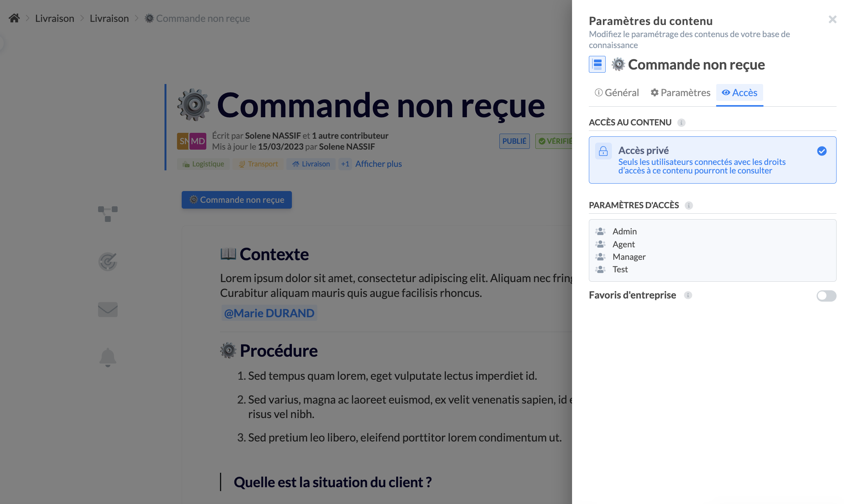This screenshot has width=844, height=504.
Task: Open notifications via the bell icon
Action: click(107, 357)
